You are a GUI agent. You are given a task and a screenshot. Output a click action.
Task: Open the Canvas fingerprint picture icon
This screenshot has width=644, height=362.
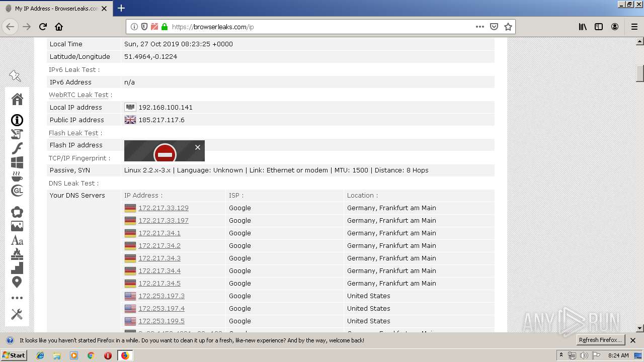17,226
